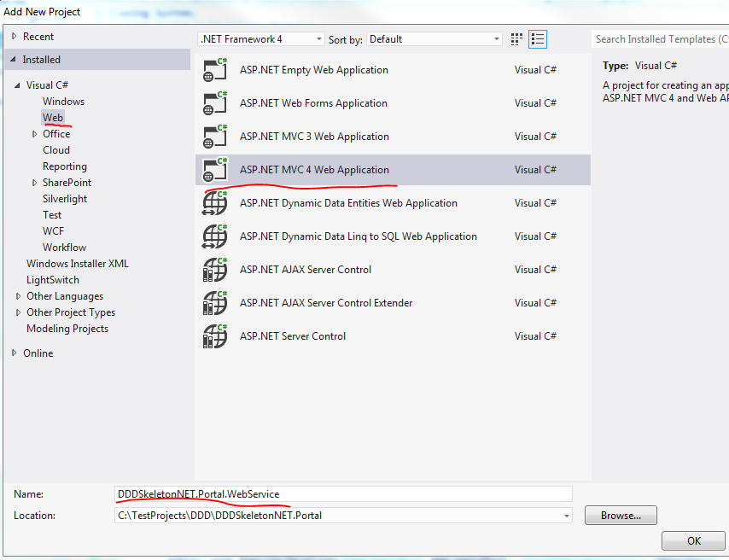Expand the Other Languages node
This screenshot has height=560, width=729.
click(x=19, y=296)
